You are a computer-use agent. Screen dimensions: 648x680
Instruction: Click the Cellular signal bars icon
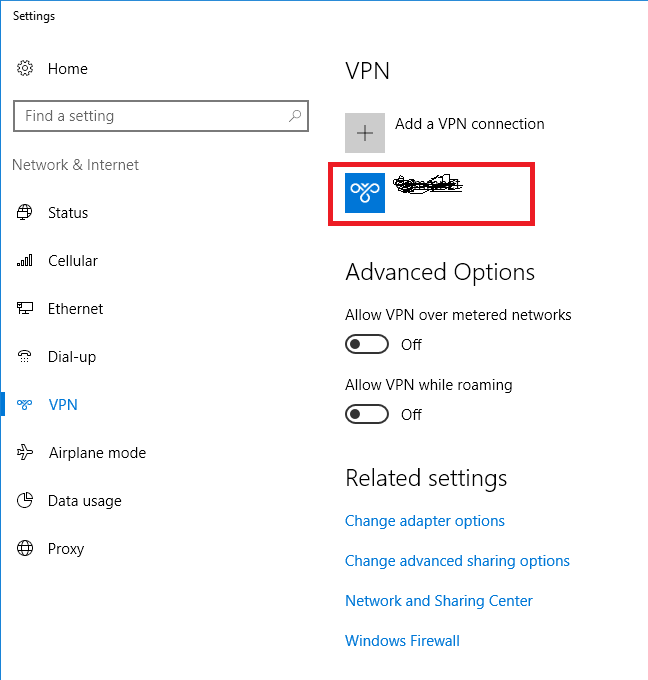25,261
